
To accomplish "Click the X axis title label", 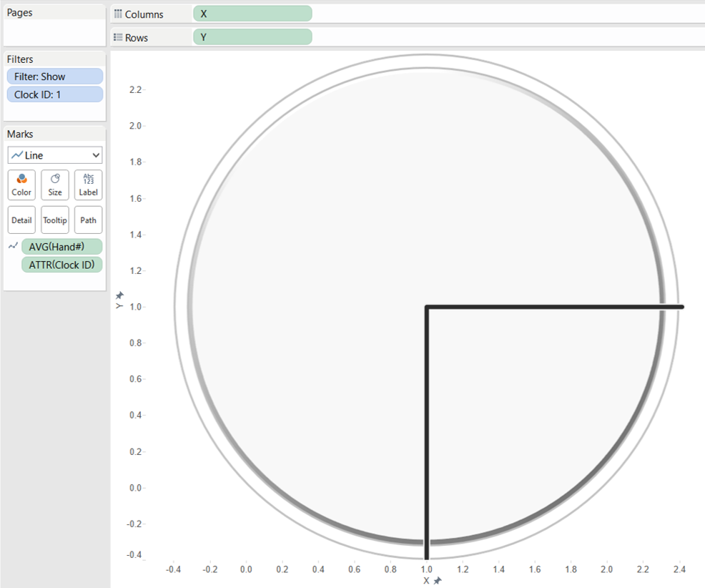I will 426,580.
